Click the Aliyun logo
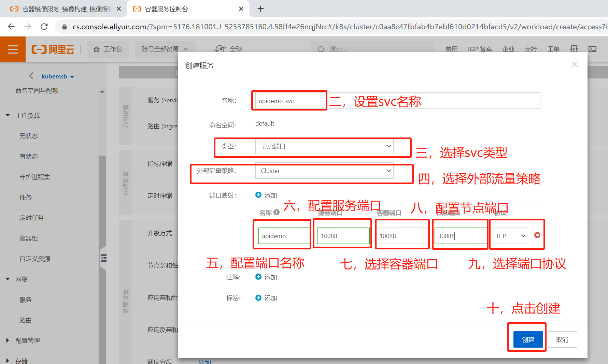The width and height of the screenshot is (608, 364). tap(53, 49)
